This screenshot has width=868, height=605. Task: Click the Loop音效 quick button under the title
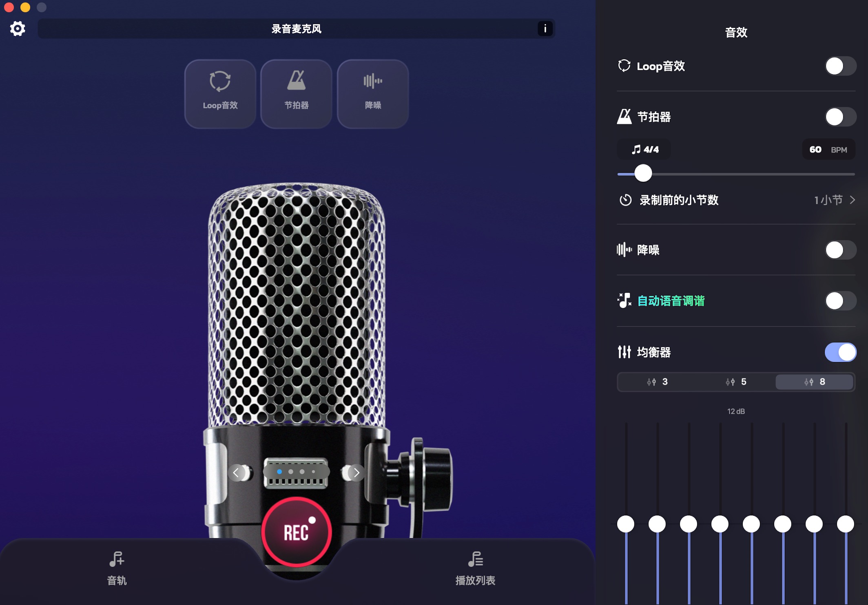tap(220, 94)
